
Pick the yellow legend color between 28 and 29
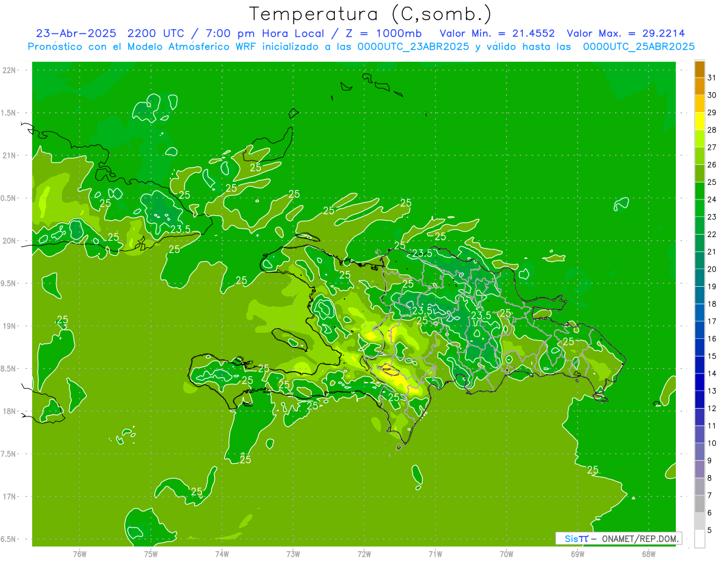699,121
